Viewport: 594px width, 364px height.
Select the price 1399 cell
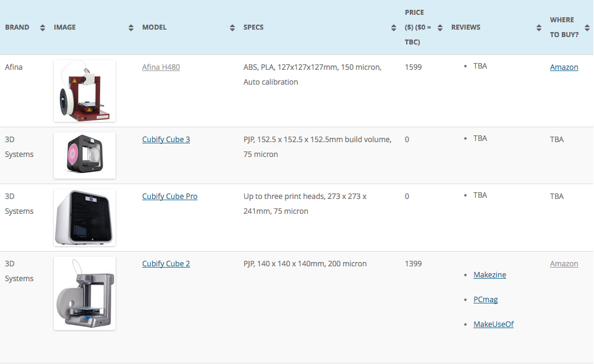413,264
